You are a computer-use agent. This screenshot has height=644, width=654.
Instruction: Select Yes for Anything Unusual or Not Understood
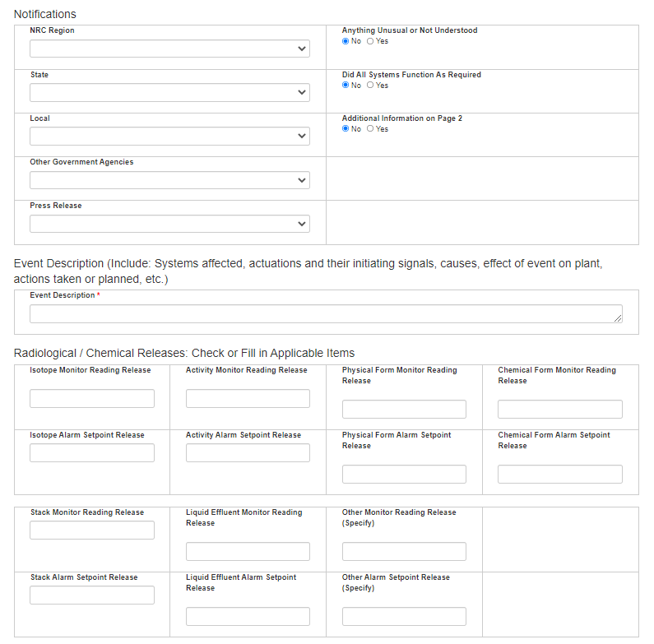[x=370, y=41]
